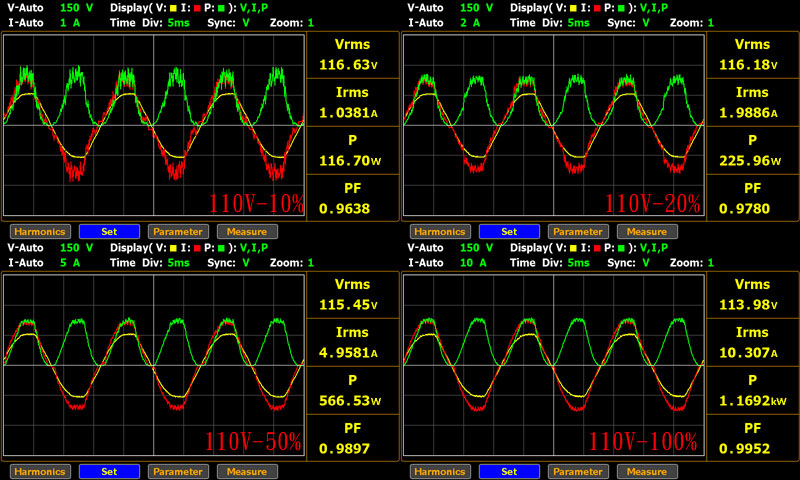
Task: Select Measure in the 110V-50% panel
Action: click(247, 471)
